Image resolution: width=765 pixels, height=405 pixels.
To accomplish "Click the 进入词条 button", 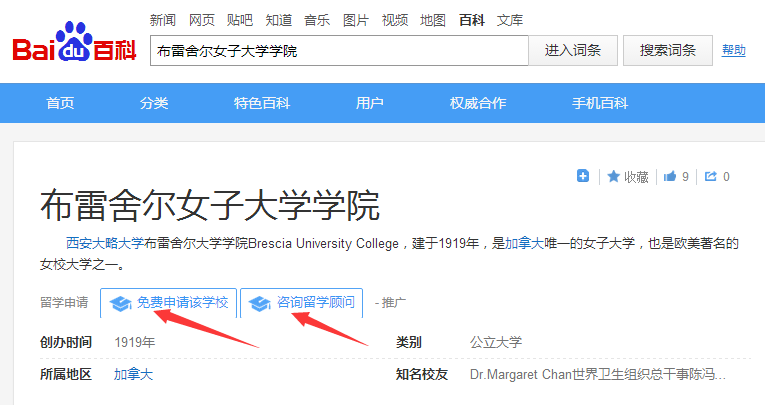I will pos(573,50).
